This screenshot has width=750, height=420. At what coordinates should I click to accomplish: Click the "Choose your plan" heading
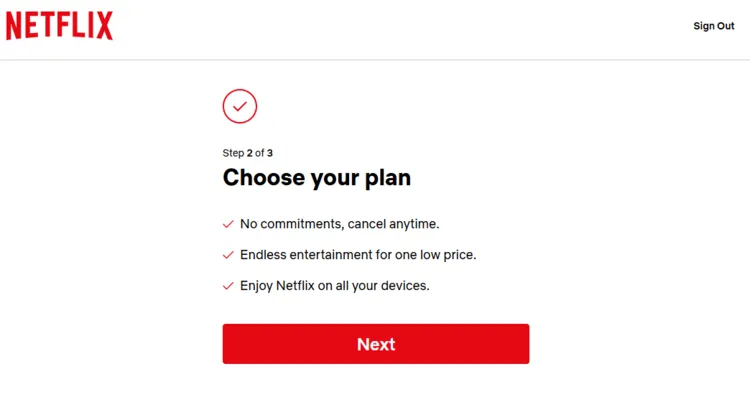(x=316, y=178)
